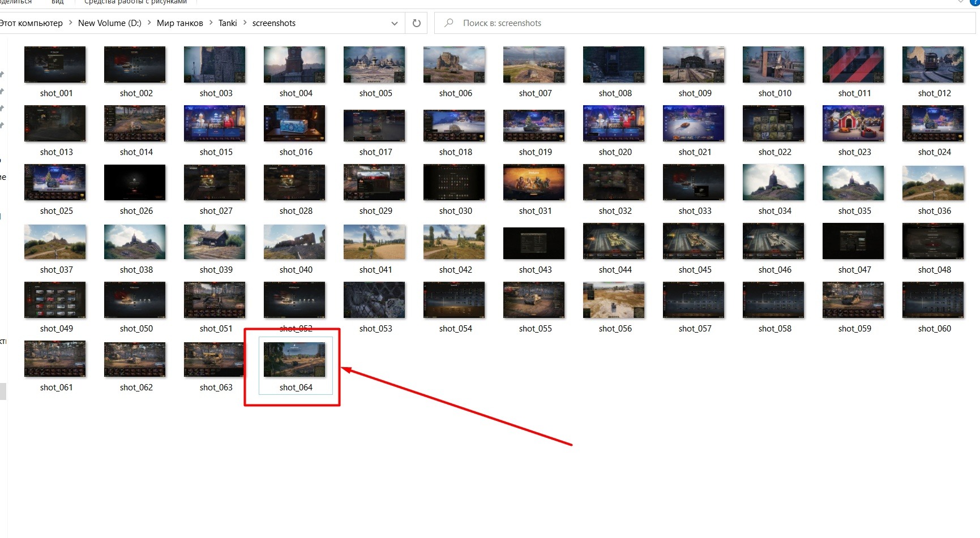Click file name label shot_024
The image size is (980, 538).
(935, 152)
